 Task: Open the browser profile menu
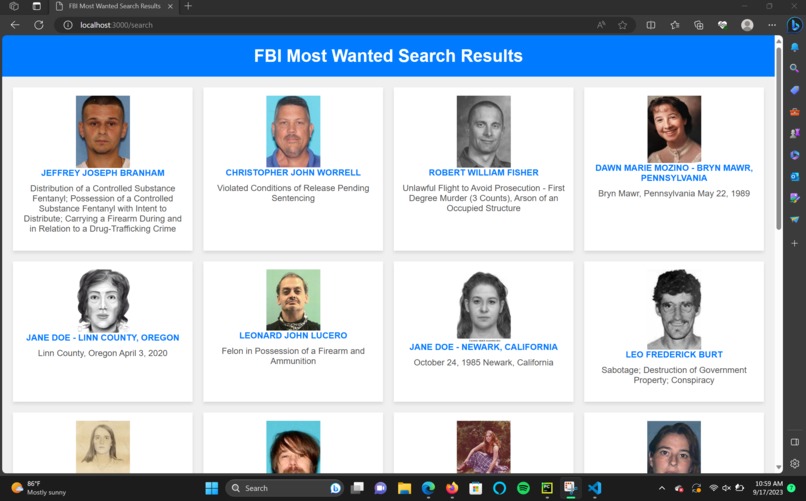pyautogui.click(x=747, y=25)
